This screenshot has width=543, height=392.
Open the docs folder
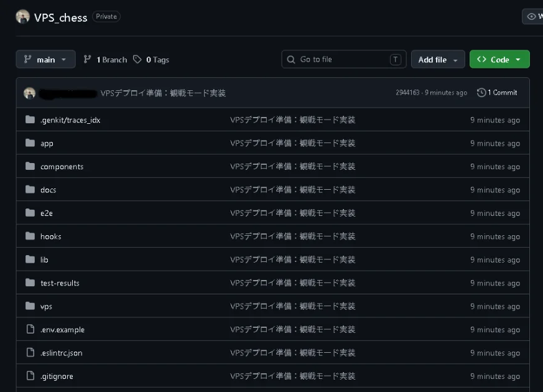(x=48, y=190)
